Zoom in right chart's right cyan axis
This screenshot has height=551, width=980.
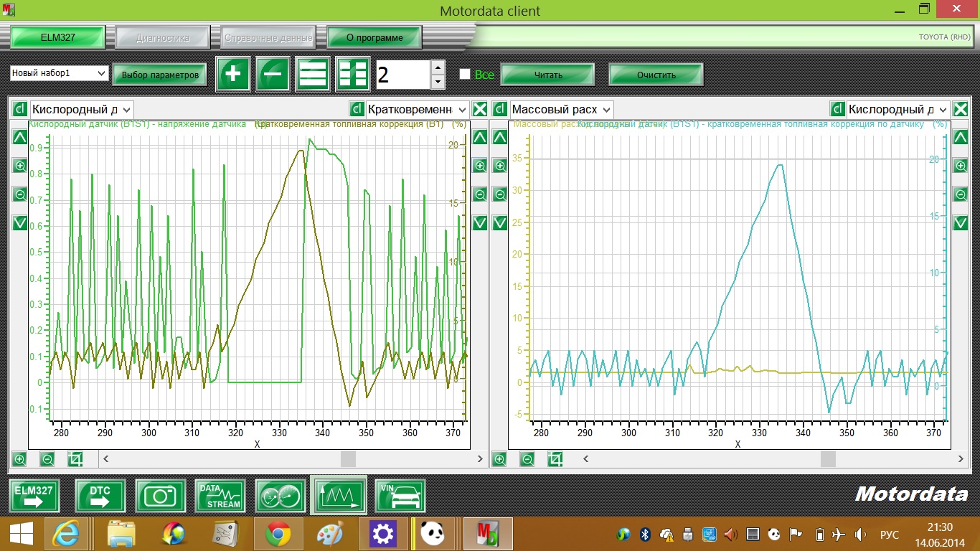click(x=961, y=166)
